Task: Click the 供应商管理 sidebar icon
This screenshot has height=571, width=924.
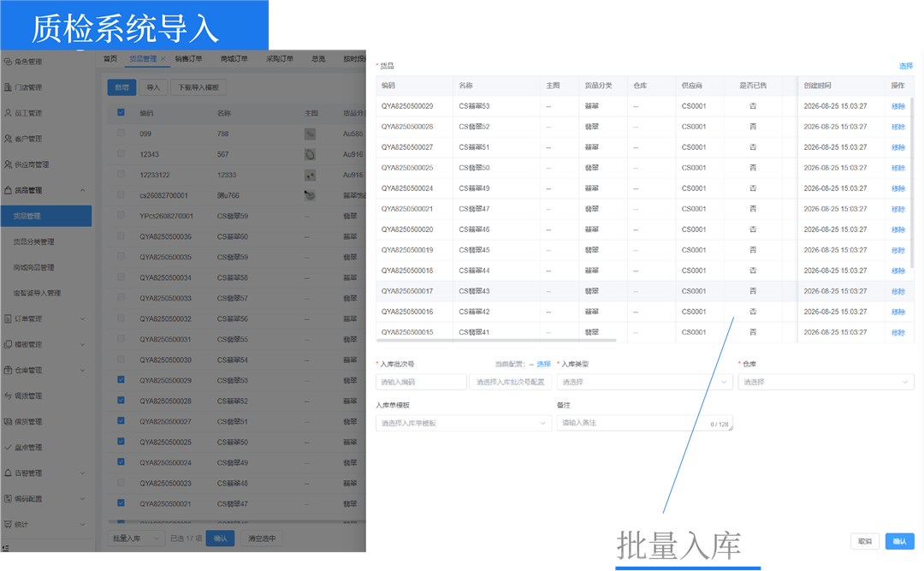Action: tap(8, 164)
